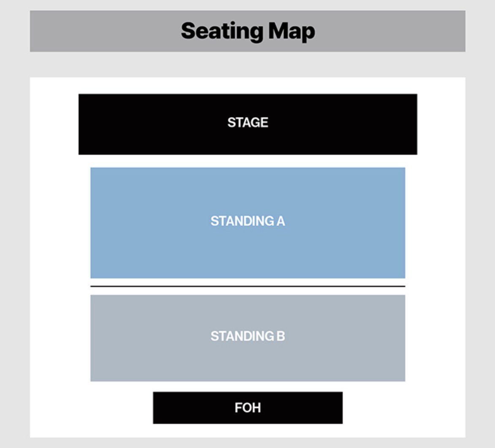Click white gap between Standing B and FOH

248,386
